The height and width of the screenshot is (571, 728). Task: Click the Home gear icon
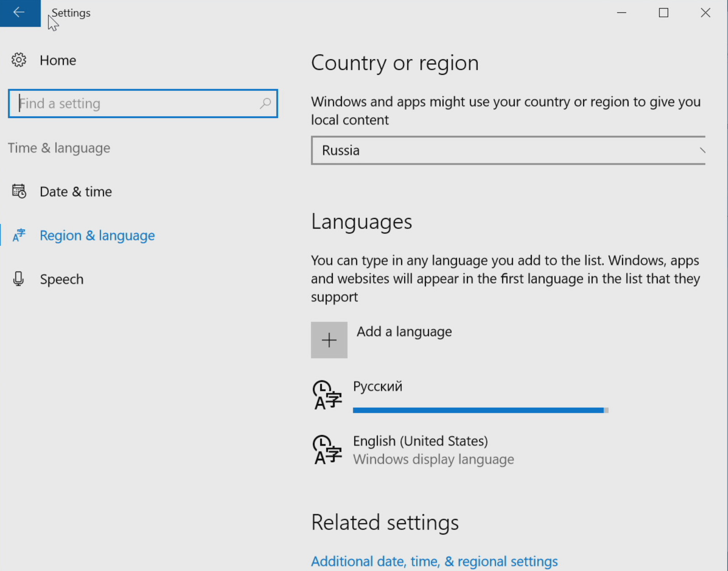click(x=19, y=60)
